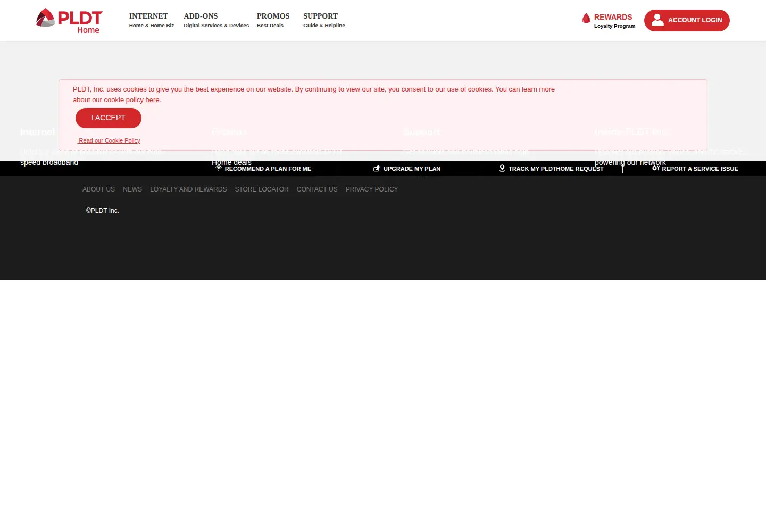The image size is (766, 532).
Task: Click the upgrade icon beside Upgrade My Plan
Action: tap(377, 169)
